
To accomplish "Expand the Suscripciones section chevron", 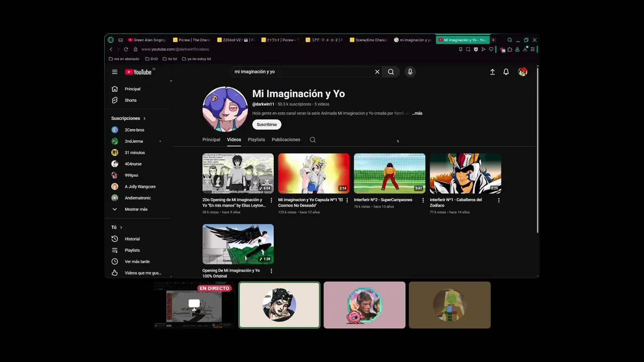I will tap(144, 119).
